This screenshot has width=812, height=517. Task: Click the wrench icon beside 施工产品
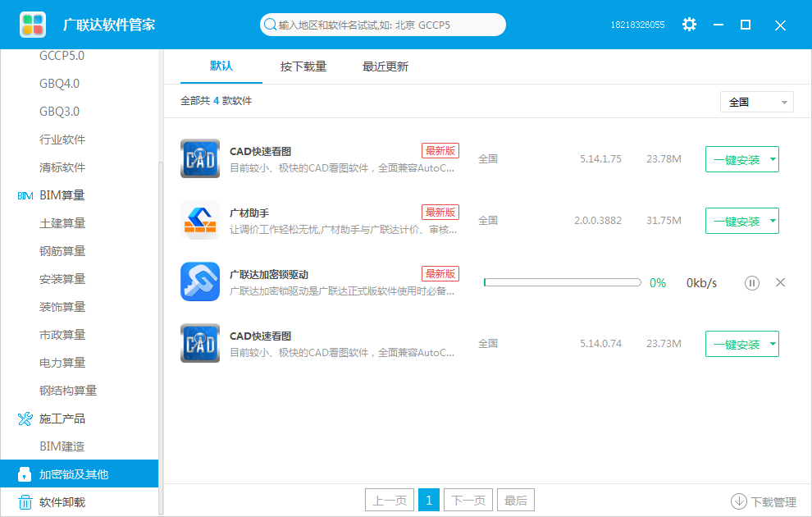pyautogui.click(x=25, y=419)
